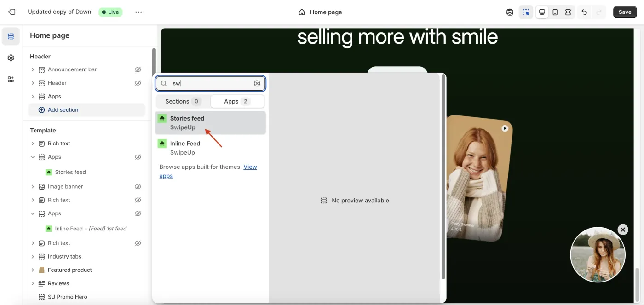This screenshot has width=644, height=305.
Task: Open the theme preview inspector avatar icon
Action: coord(510,12)
